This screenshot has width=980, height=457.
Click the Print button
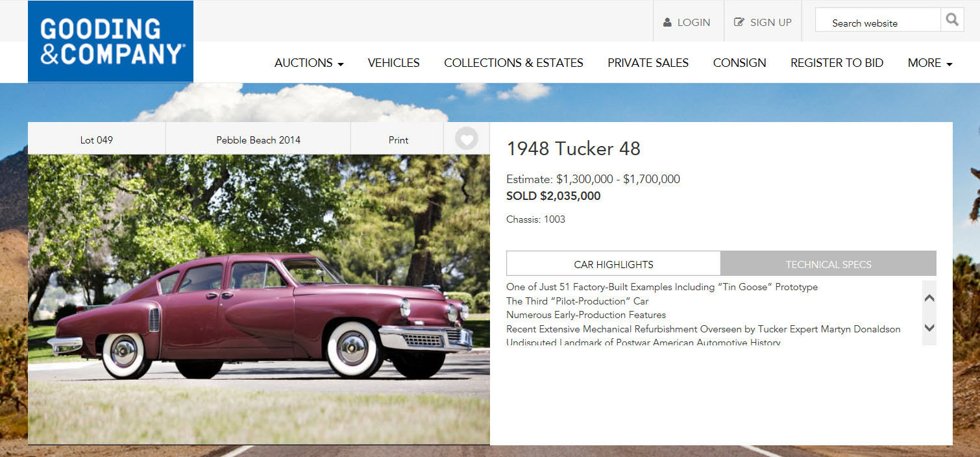398,139
